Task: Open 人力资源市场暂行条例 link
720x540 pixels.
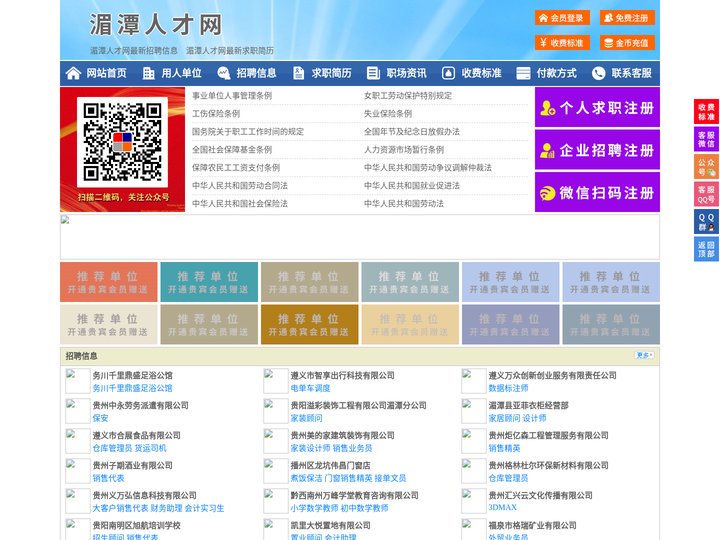Action: point(404,149)
